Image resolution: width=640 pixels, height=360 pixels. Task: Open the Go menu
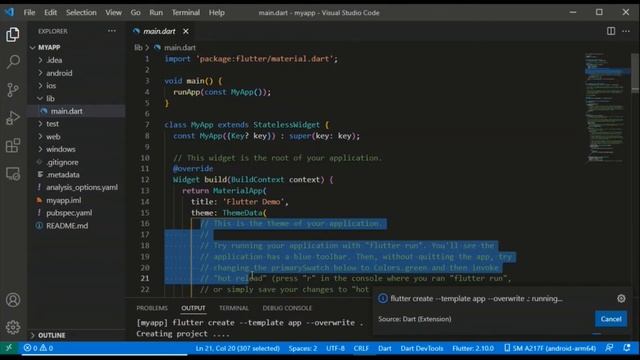pos(136,13)
